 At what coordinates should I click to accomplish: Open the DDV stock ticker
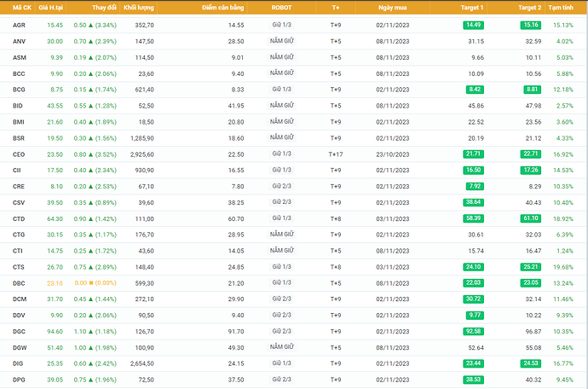pyautogui.click(x=19, y=316)
